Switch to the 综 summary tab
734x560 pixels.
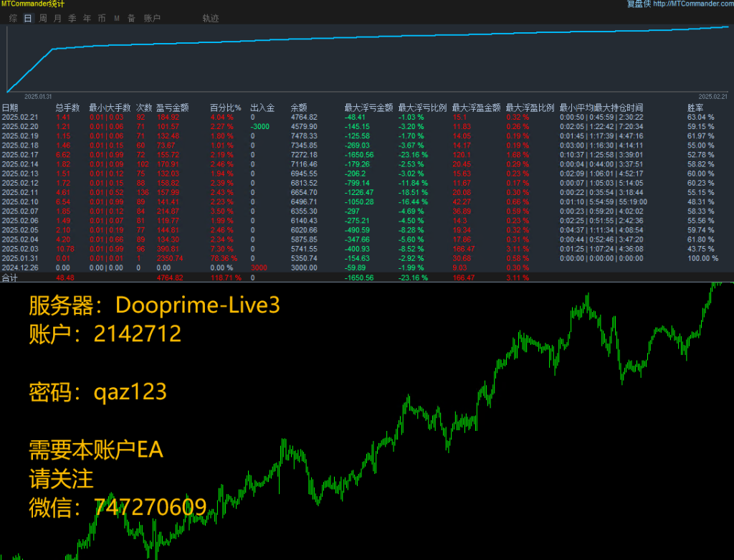(13, 18)
